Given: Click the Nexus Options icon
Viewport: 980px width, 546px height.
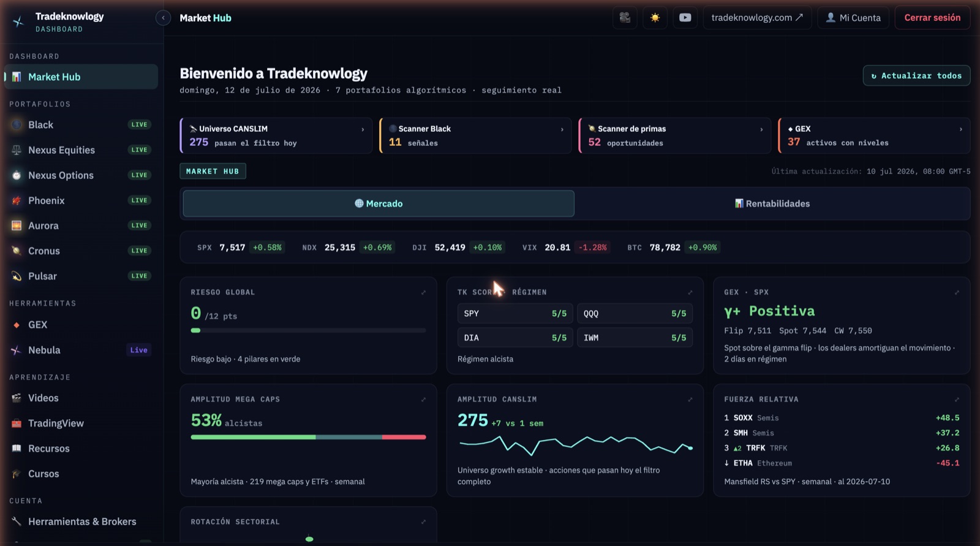Looking at the screenshot, I should [17, 175].
